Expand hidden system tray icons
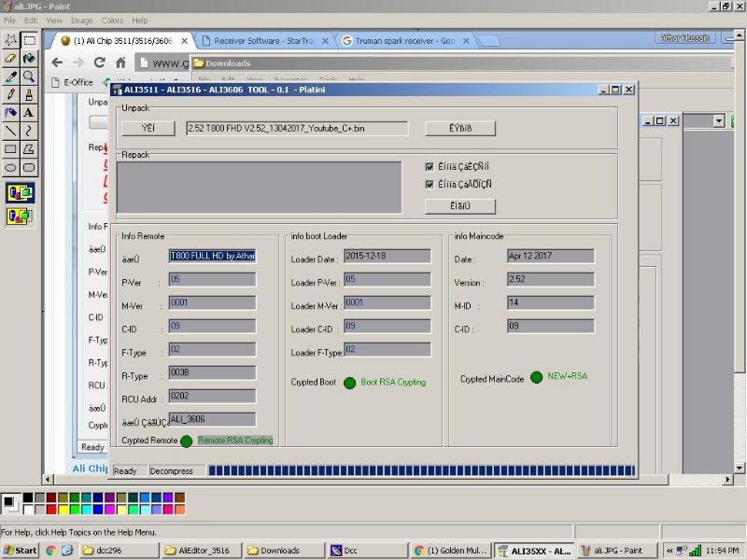Viewport: 747px width, 560px height. [x=669, y=551]
